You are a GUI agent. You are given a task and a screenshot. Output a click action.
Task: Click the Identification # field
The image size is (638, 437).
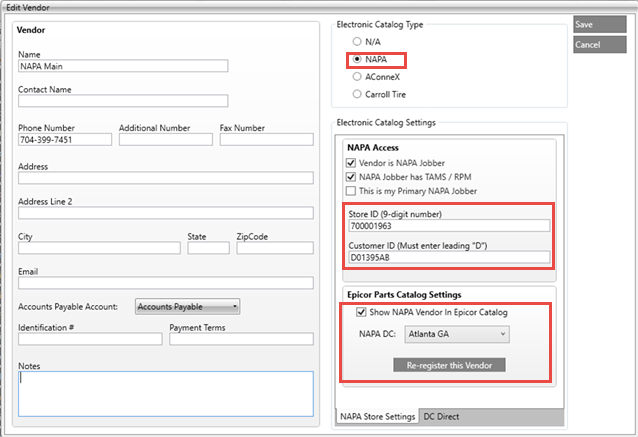(90, 339)
